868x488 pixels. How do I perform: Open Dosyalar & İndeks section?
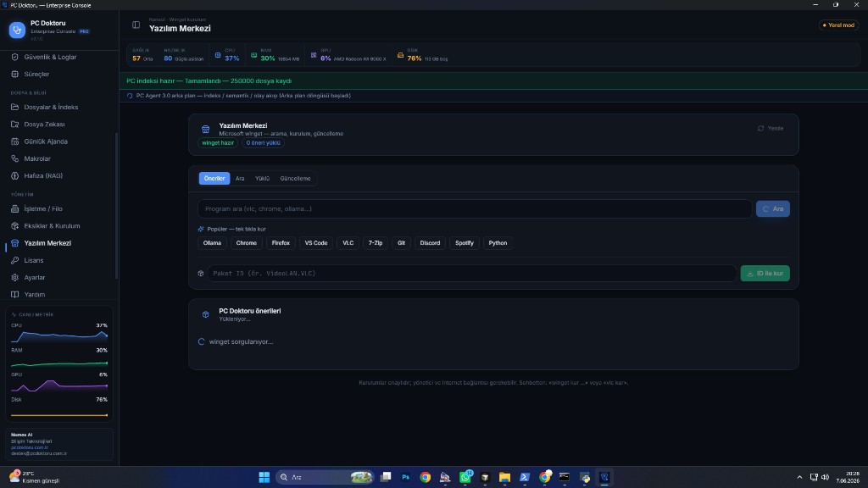point(51,108)
